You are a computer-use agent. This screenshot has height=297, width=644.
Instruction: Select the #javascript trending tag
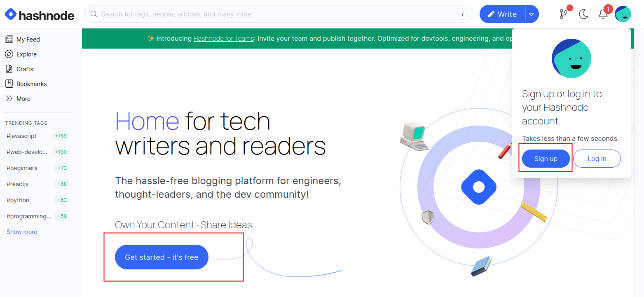pos(22,136)
